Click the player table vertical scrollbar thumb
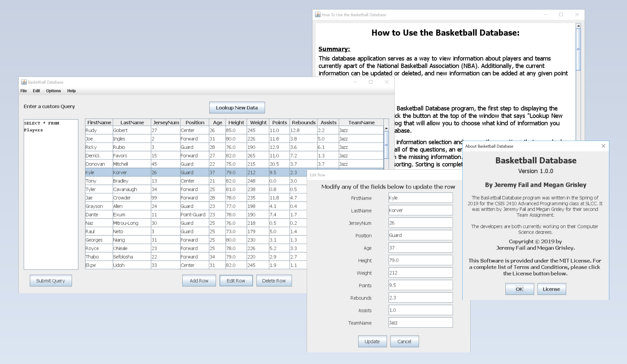Screen dimensions: 627x364 coord(386,145)
